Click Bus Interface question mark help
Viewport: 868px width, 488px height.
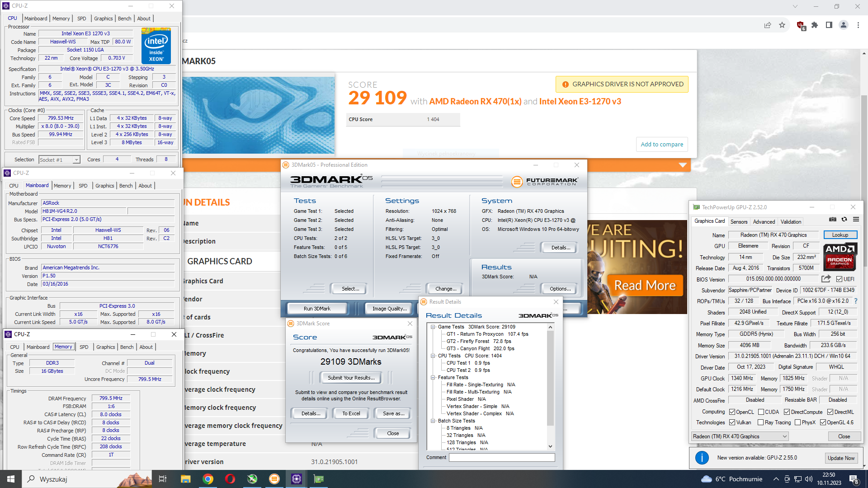(855, 301)
